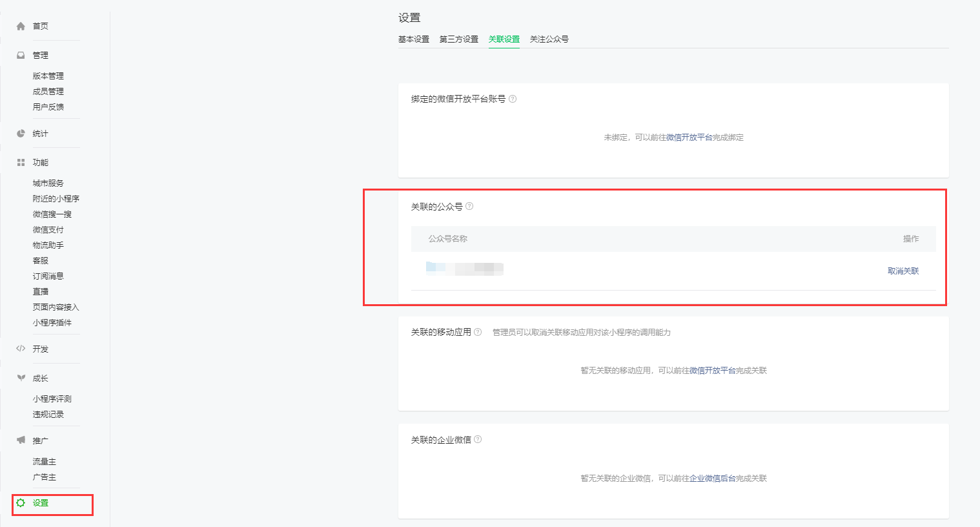Click help icon next to 关联的公众号
Viewport: 980px width, 527px height.
pyautogui.click(x=469, y=206)
